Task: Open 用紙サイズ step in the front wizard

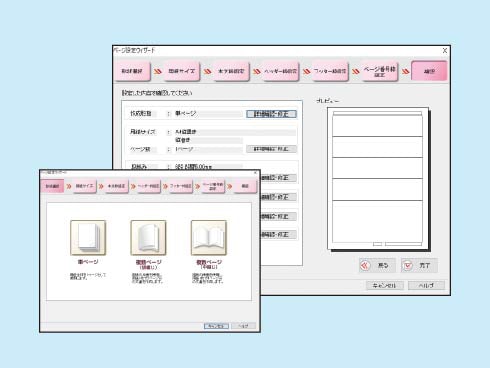Action: [x=84, y=186]
